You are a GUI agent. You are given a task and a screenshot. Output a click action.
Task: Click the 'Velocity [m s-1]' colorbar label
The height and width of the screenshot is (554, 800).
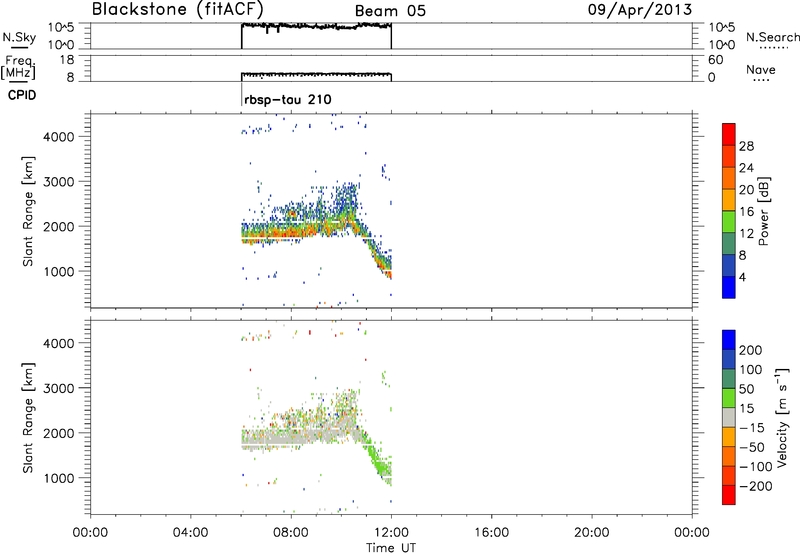782,417
